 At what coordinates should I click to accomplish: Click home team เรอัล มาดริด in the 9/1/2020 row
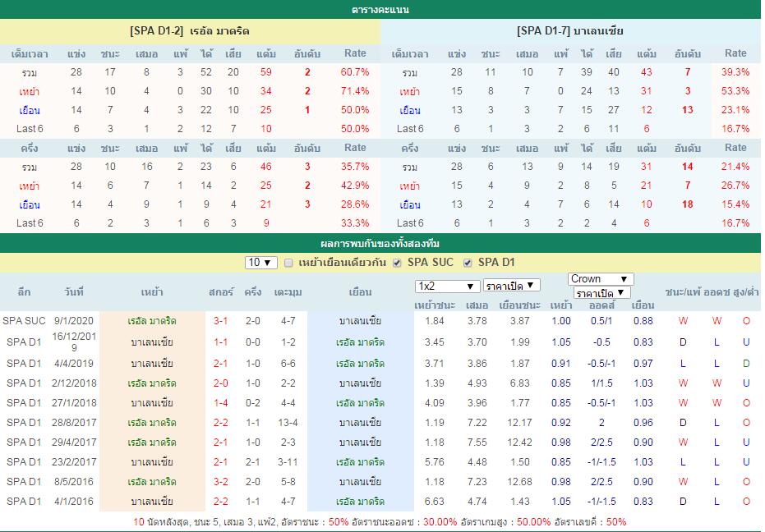152,321
